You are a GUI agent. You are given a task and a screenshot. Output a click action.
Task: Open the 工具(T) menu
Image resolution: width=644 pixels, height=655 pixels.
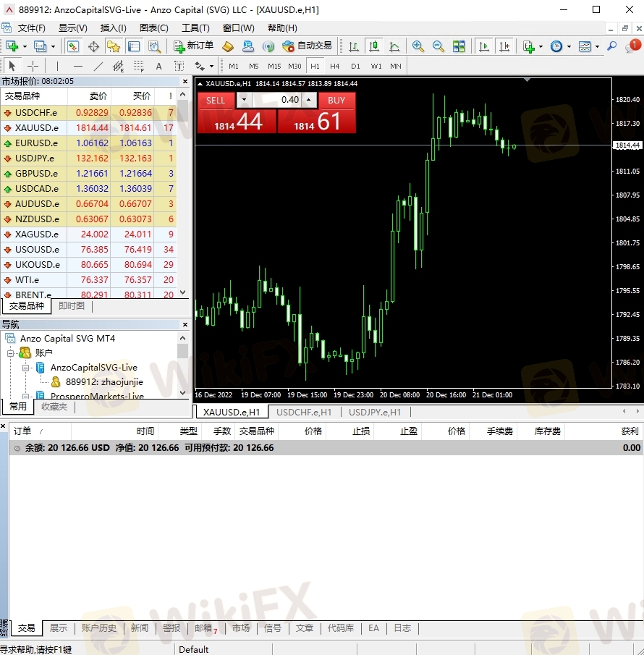point(195,28)
